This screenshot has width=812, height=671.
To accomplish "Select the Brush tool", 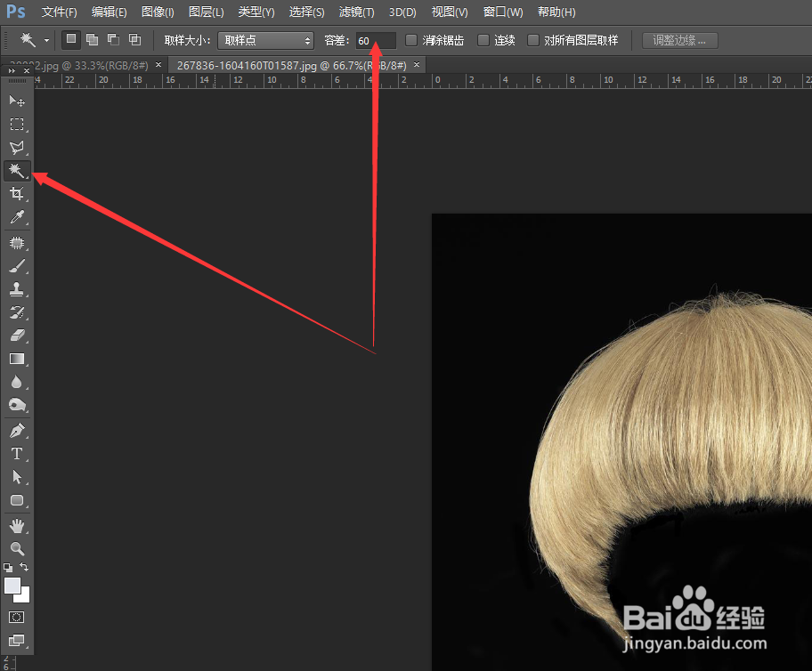I will pyautogui.click(x=17, y=266).
